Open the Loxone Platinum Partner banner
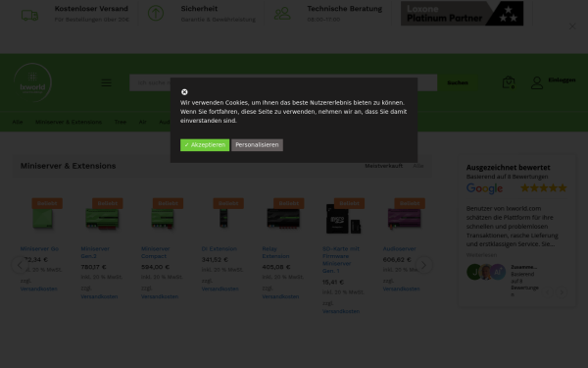This screenshot has height=368, width=588. 462,13
